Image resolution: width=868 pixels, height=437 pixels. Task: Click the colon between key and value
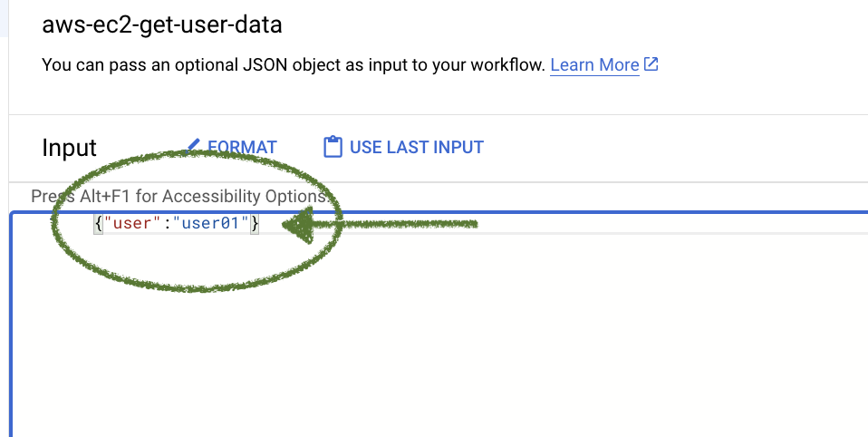[167, 224]
